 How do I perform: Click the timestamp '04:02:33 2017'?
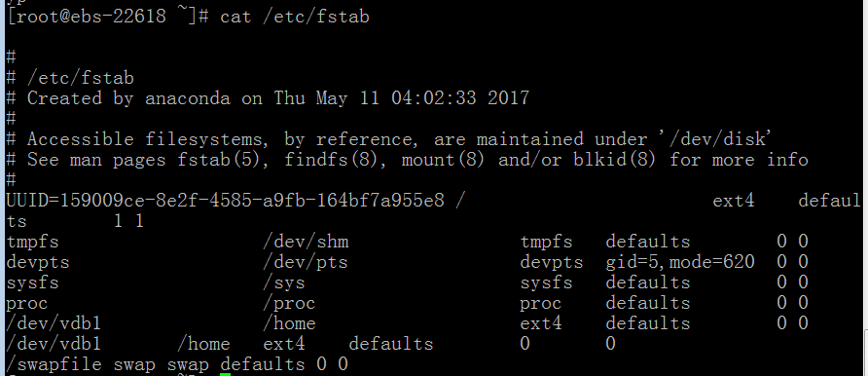coord(460,98)
